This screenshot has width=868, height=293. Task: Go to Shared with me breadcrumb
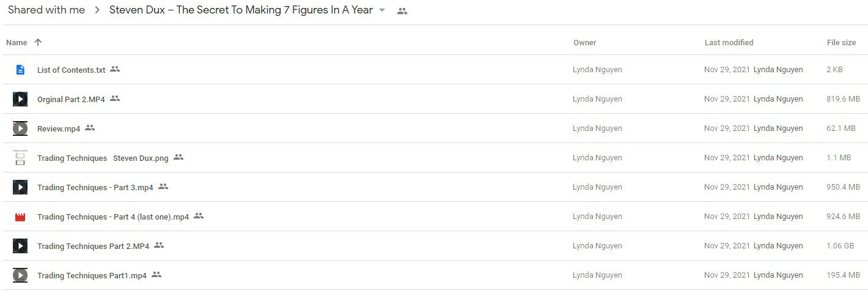pos(46,10)
